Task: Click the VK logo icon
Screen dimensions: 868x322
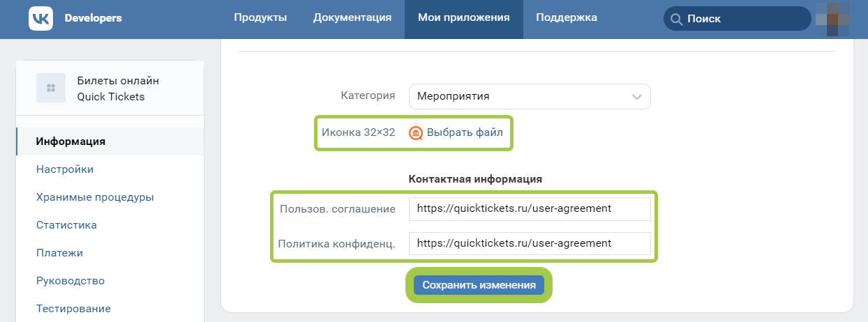Action: [40, 18]
